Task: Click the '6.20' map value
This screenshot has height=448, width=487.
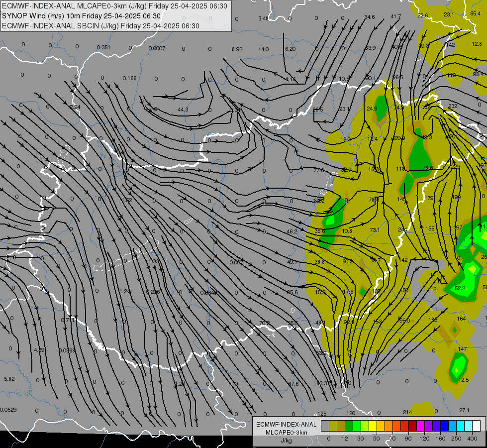Action: pos(291,49)
